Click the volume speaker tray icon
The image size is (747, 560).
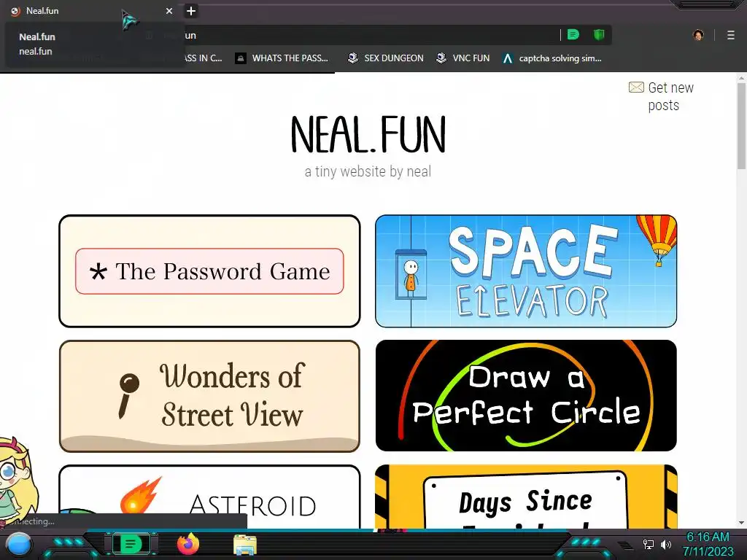(666, 544)
